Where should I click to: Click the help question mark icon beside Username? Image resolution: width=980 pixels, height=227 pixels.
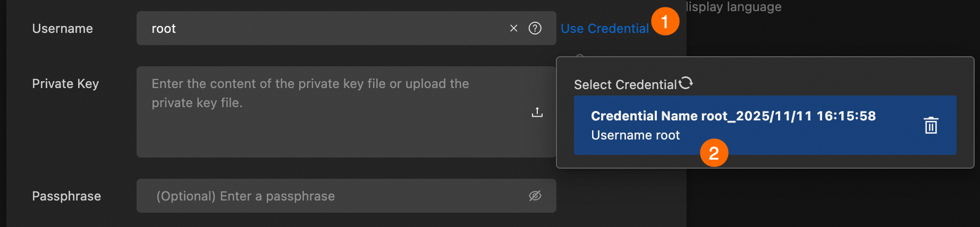535,28
